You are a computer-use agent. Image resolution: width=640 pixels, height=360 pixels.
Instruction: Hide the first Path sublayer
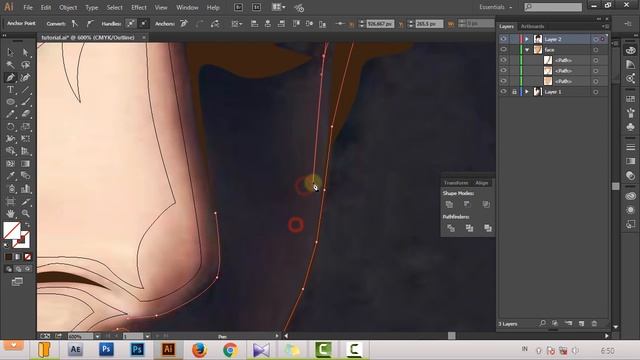503,60
